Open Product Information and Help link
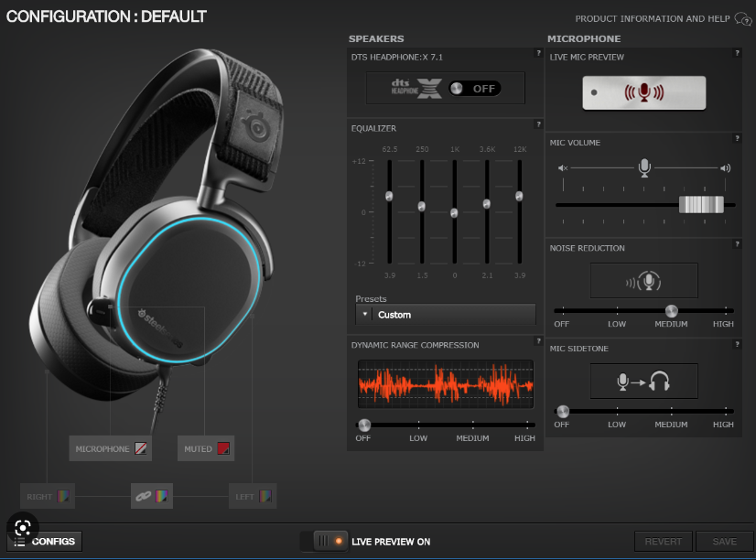The width and height of the screenshot is (756, 560). tap(652, 19)
